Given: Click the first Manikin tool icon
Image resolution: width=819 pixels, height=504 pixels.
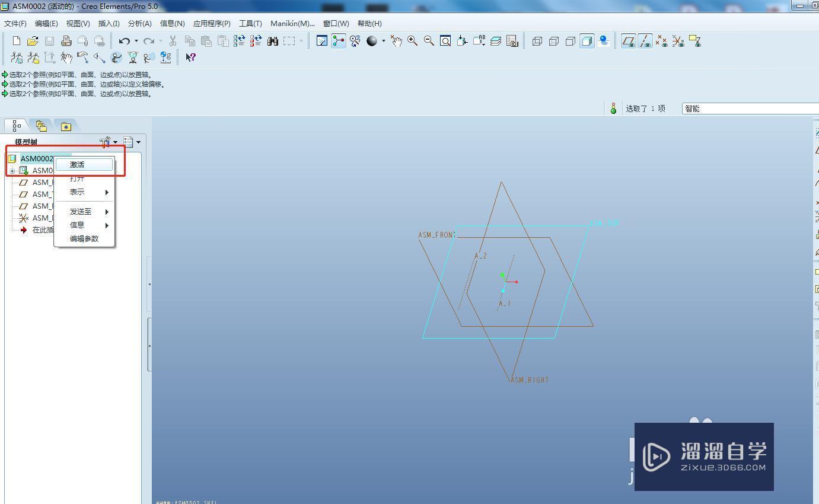Looking at the screenshot, I should (x=17, y=58).
